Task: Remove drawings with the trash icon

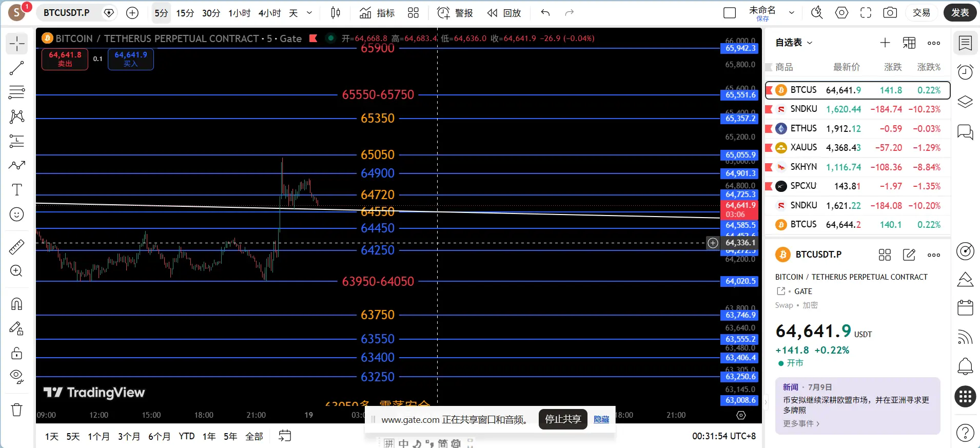Action: (x=17, y=410)
